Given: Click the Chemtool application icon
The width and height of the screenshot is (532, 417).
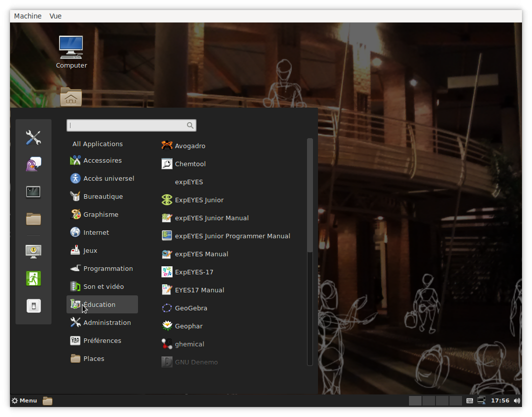Looking at the screenshot, I should pos(166,164).
